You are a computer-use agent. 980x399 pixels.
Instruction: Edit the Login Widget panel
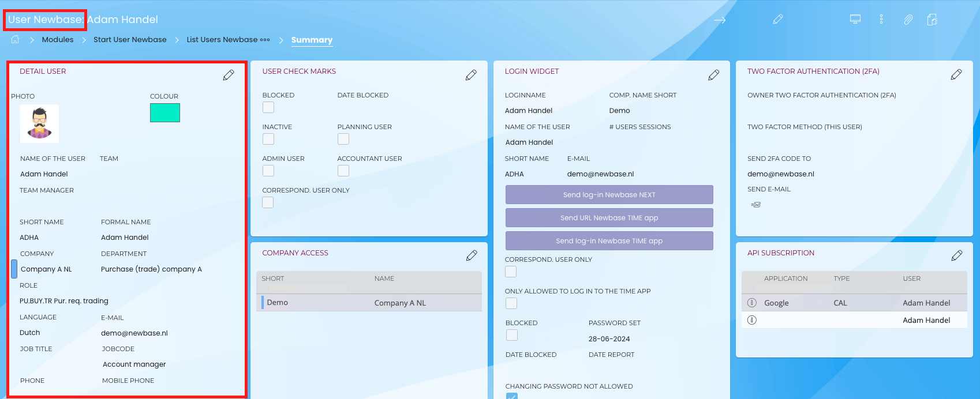tap(714, 75)
